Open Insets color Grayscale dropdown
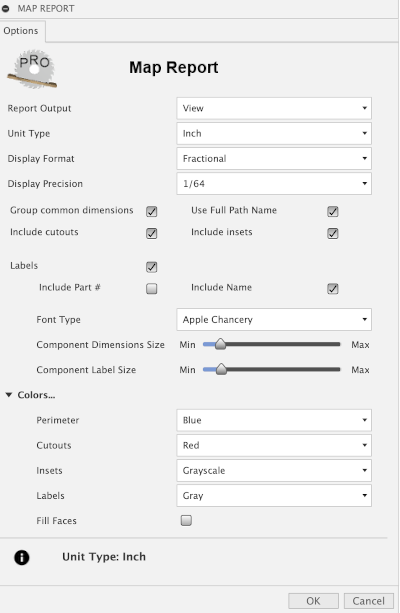 pyautogui.click(x=274, y=470)
